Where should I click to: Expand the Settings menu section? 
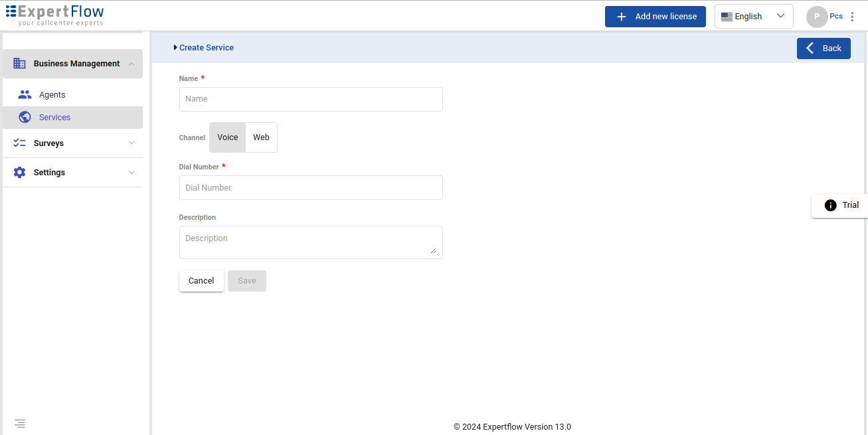point(131,173)
